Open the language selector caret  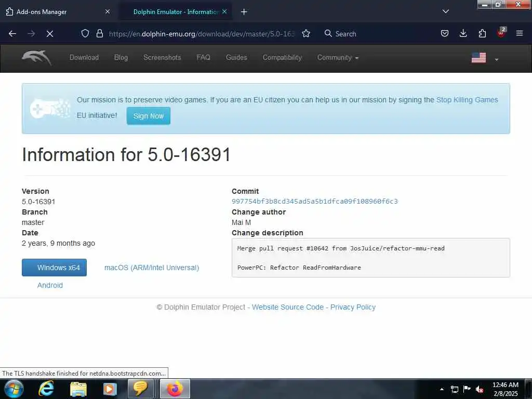pos(496,59)
